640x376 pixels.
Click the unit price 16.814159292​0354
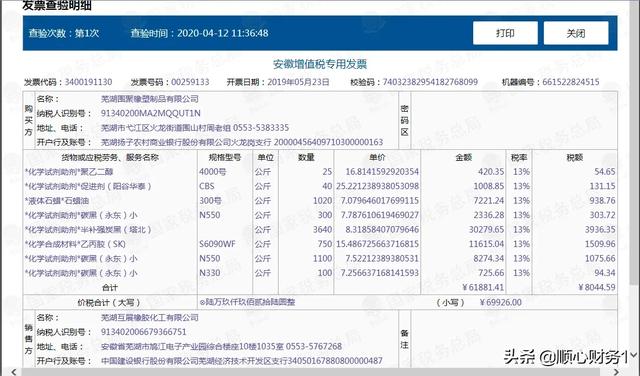[382, 172]
